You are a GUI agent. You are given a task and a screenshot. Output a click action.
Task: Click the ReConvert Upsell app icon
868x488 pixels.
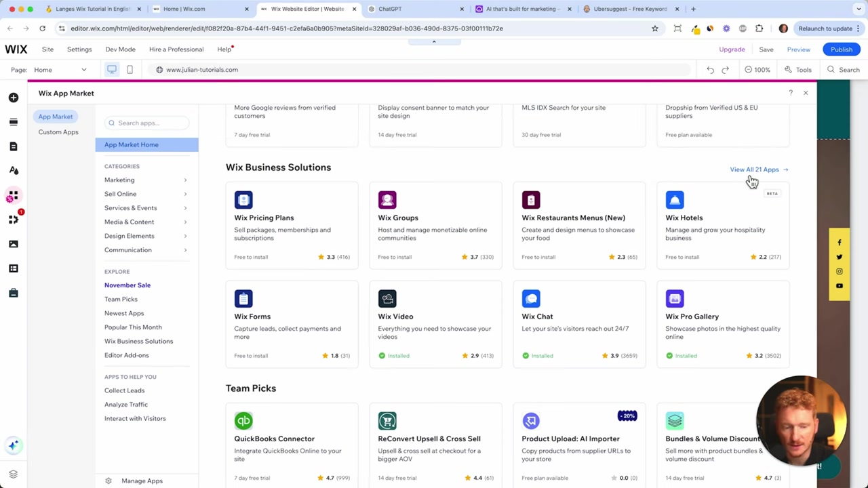(x=387, y=421)
